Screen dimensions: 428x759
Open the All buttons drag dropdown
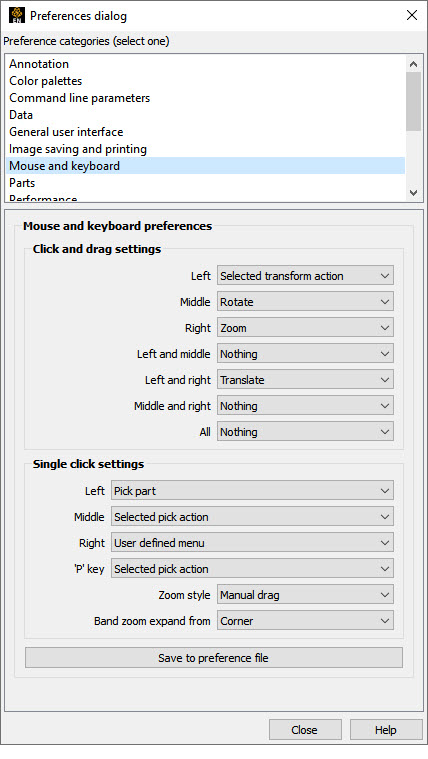click(x=305, y=432)
